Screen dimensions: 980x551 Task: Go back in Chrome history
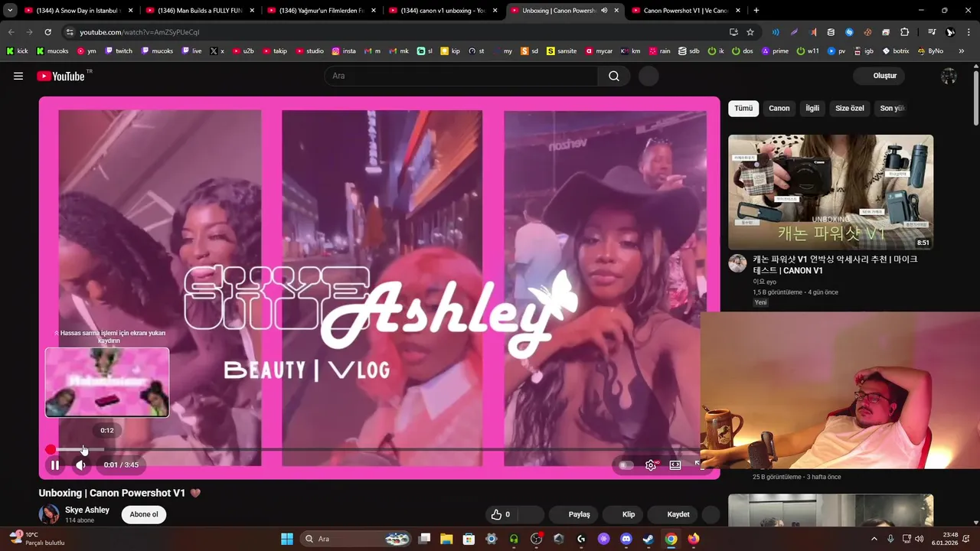click(11, 32)
